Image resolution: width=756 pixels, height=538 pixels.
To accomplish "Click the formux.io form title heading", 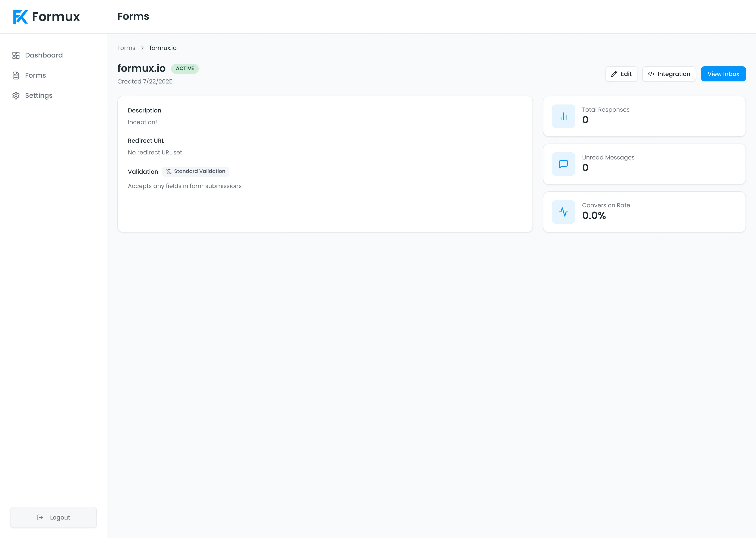I will click(142, 68).
